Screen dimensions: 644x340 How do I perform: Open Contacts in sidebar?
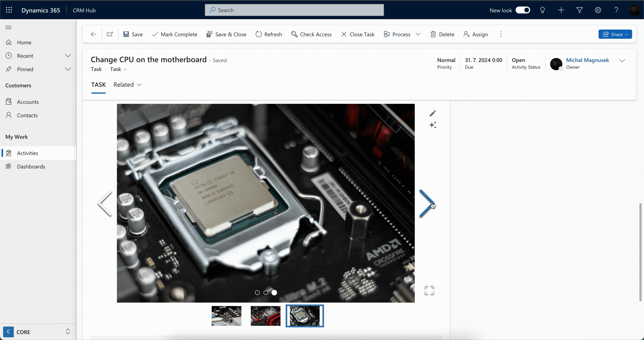point(38,115)
